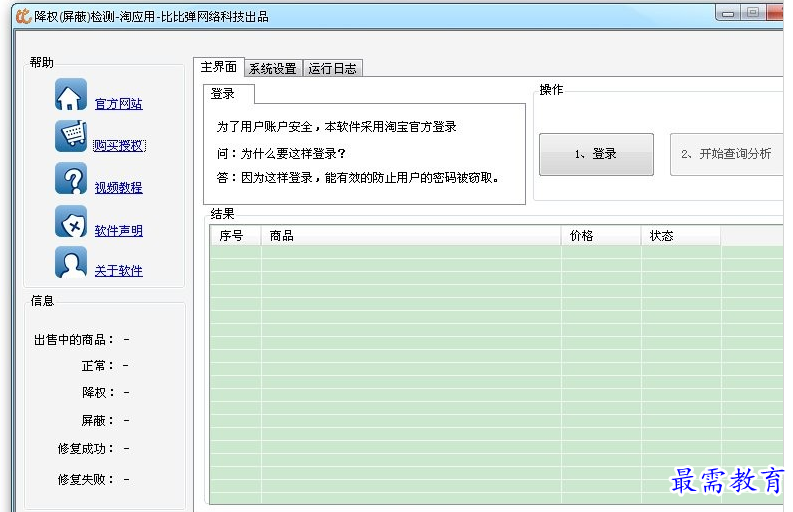Sort by the 状态 column header

(x=681, y=236)
